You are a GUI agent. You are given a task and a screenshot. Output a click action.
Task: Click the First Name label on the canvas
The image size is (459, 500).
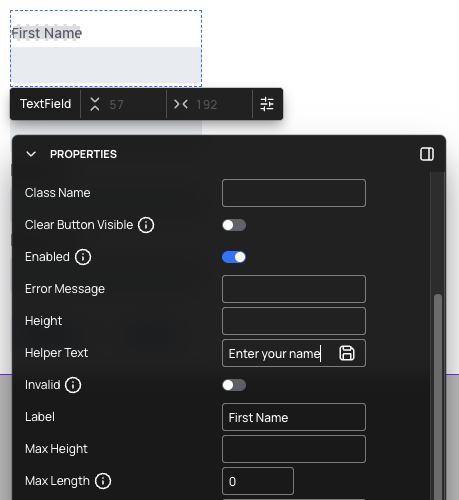pyautogui.click(x=47, y=33)
